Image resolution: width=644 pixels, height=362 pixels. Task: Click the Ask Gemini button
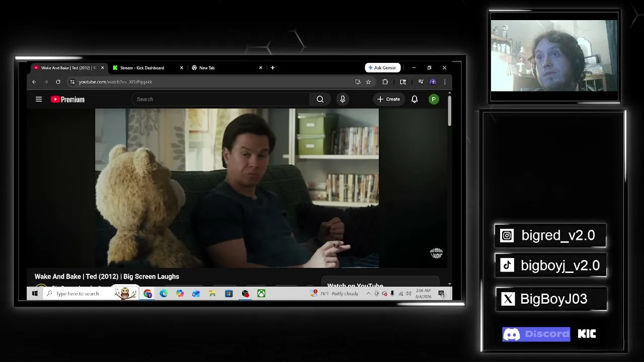tap(383, 68)
